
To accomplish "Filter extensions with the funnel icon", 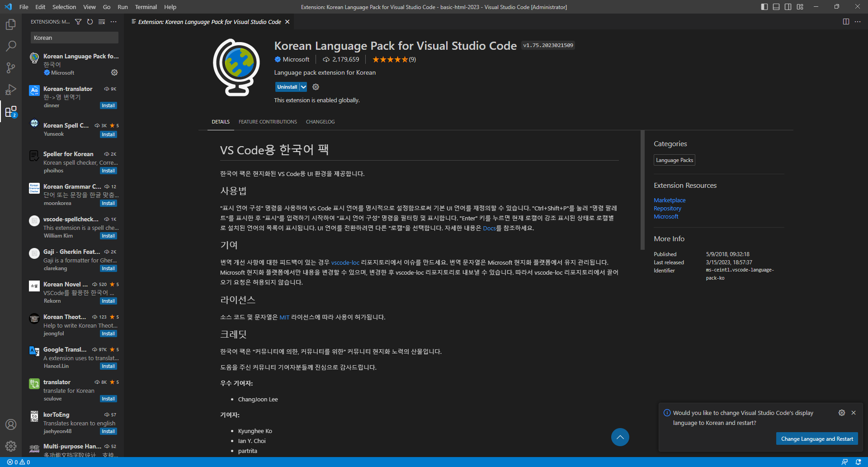I will (x=78, y=22).
